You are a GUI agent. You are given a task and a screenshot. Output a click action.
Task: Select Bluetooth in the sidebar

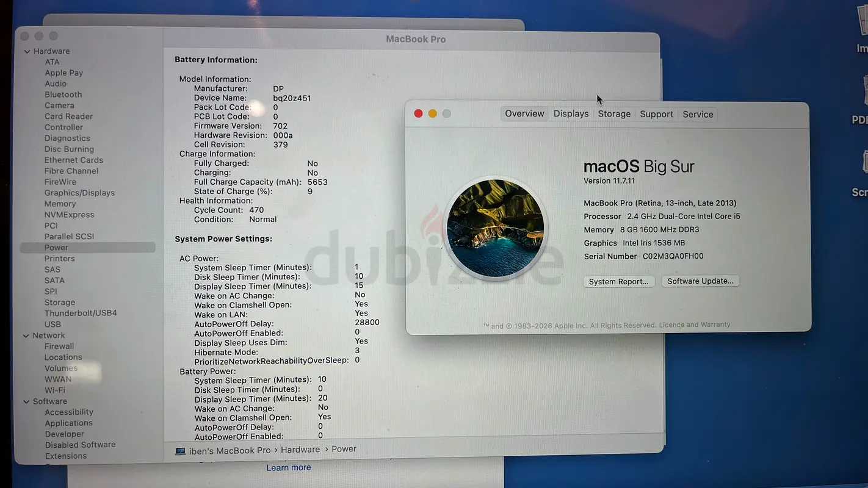click(x=63, y=95)
